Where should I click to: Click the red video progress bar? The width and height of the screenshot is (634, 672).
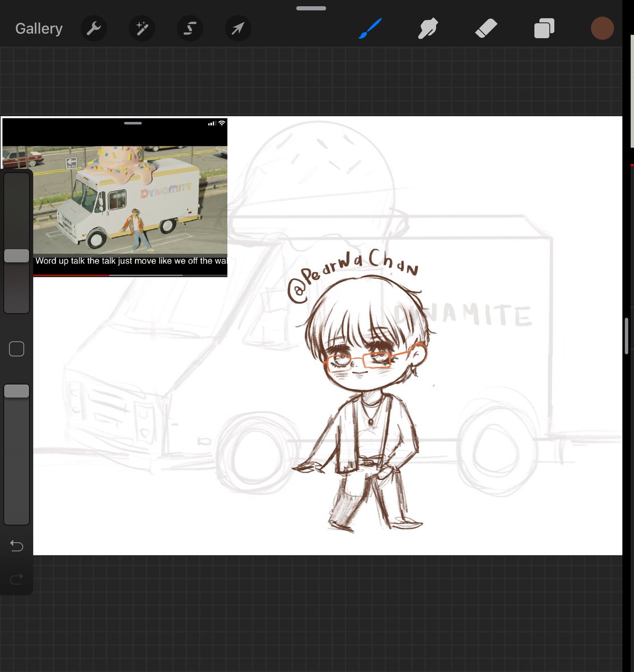pos(71,276)
